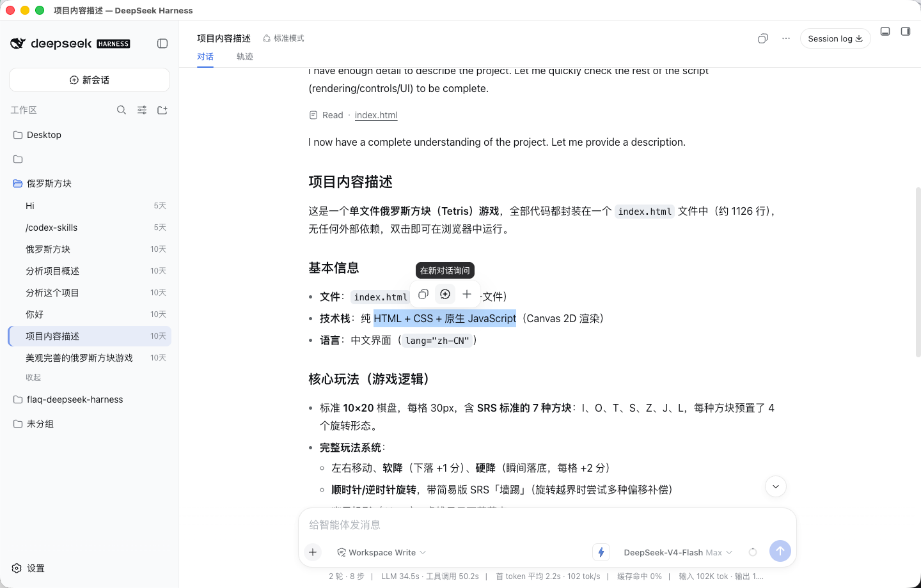
Task: Focus the 给智能体发消息 message input
Action: click(547, 525)
